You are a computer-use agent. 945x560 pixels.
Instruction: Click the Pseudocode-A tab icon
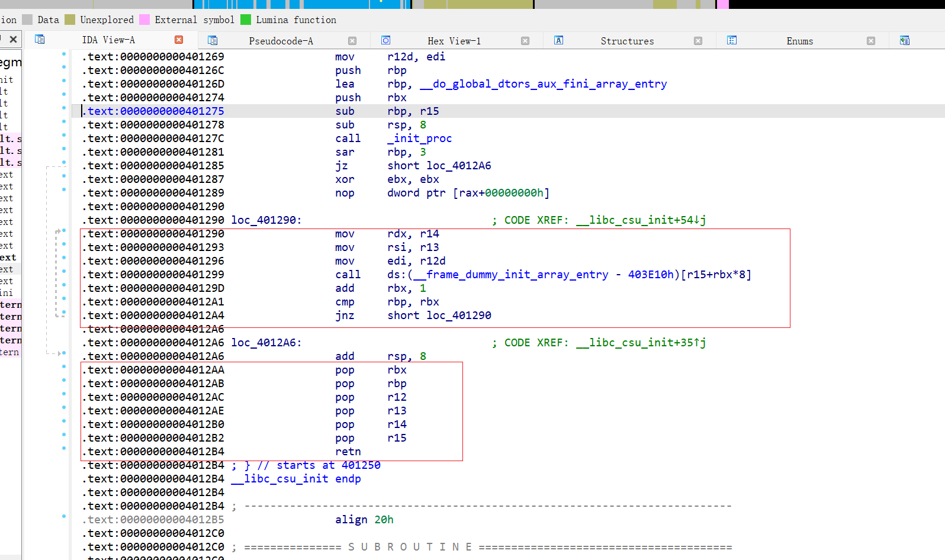pyautogui.click(x=213, y=40)
